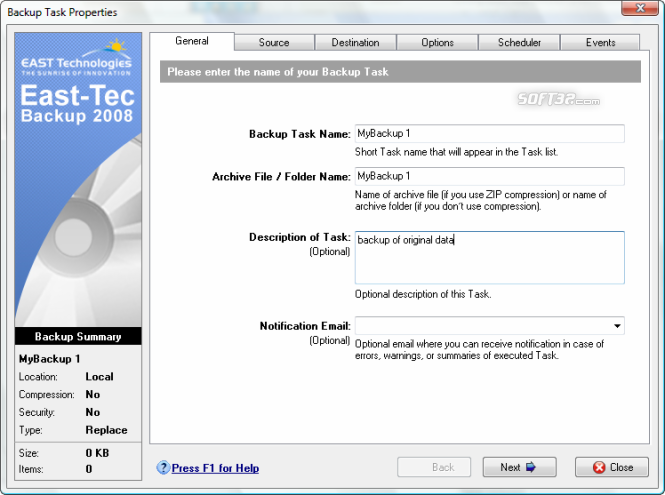The height and width of the screenshot is (495, 665).
Task: Click the Description of Task text area
Action: [x=489, y=257]
